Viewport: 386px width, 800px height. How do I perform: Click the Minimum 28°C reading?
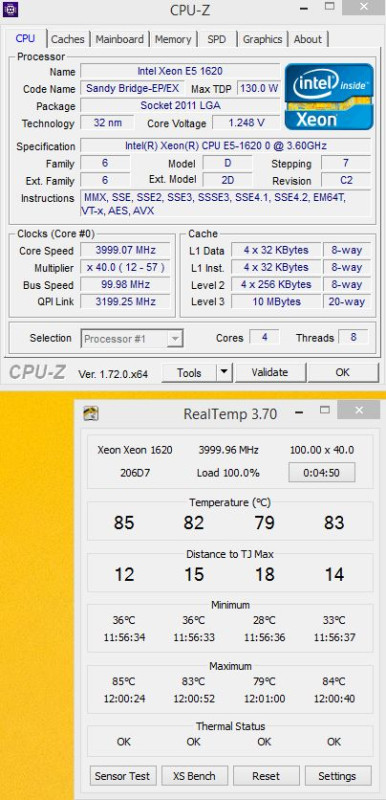pyautogui.click(x=264, y=621)
